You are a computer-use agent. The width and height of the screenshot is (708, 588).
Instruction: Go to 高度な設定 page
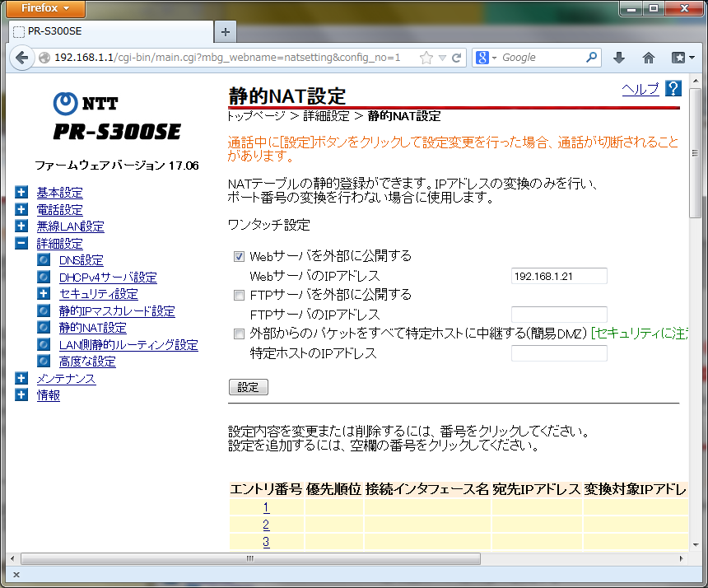click(x=87, y=362)
